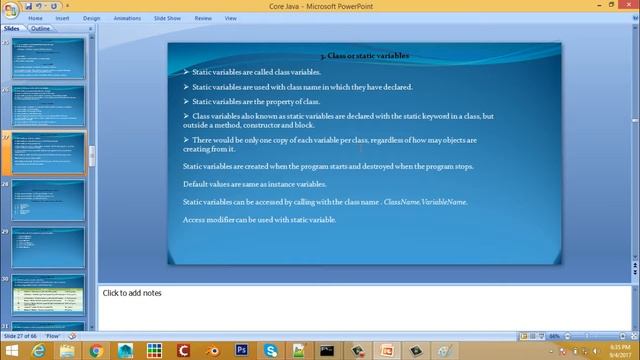Zoom in with the plus button
The image size is (640, 360).
622,336
